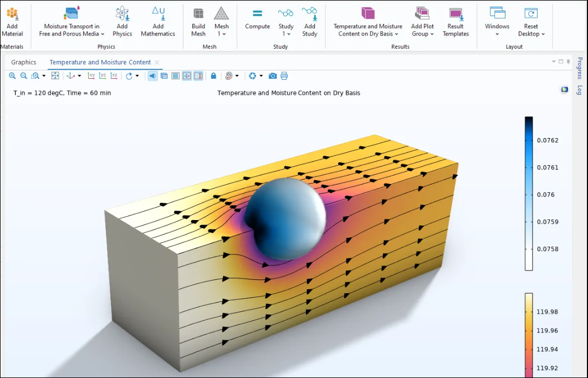Toggle the grid display button
Image resolution: width=588 pixels, height=378 pixels.
tap(175, 76)
